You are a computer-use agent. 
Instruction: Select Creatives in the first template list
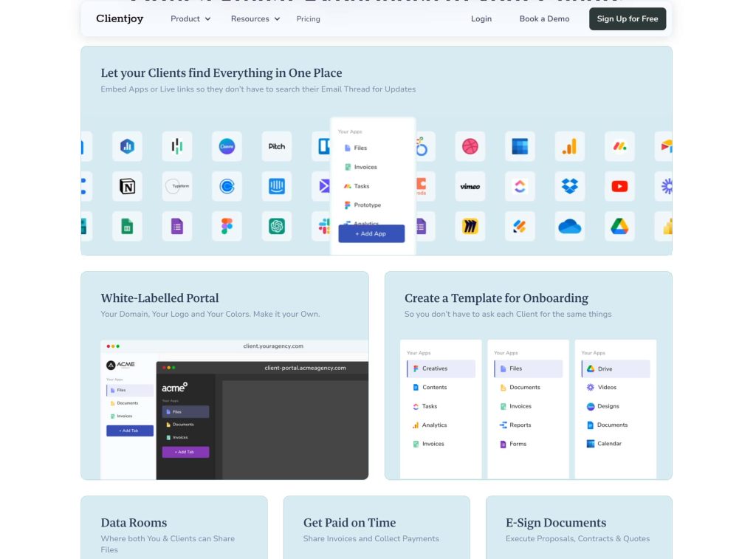click(441, 368)
